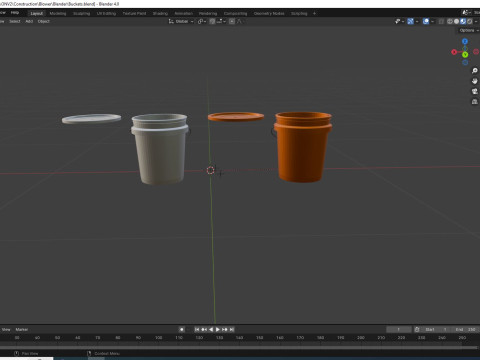Toggle preview range clock icon
This screenshot has width=480, height=360.
(x=417, y=329)
